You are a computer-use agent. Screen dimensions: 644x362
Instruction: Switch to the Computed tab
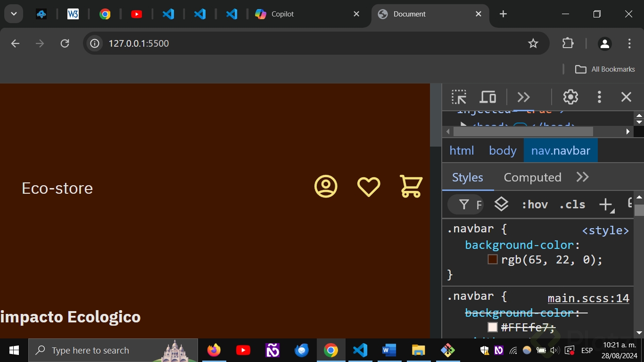[533, 177]
